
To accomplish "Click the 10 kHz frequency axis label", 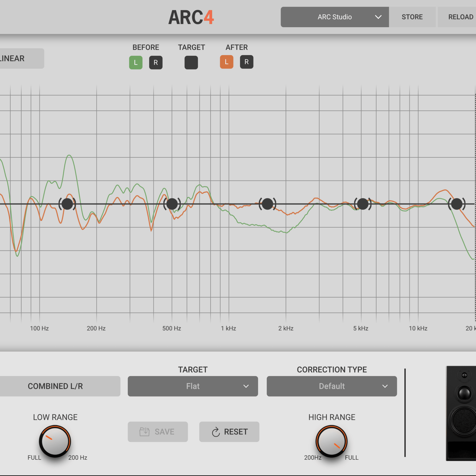I will click(x=418, y=328).
